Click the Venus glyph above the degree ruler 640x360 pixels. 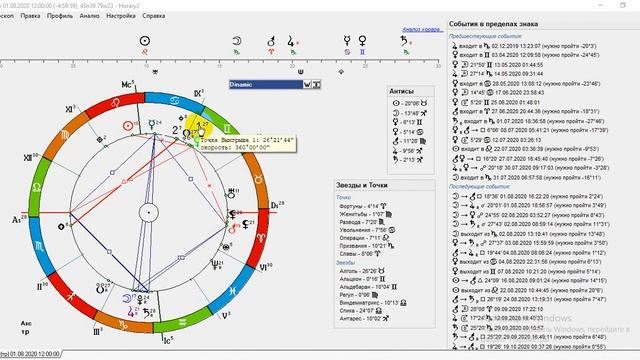click(x=362, y=40)
